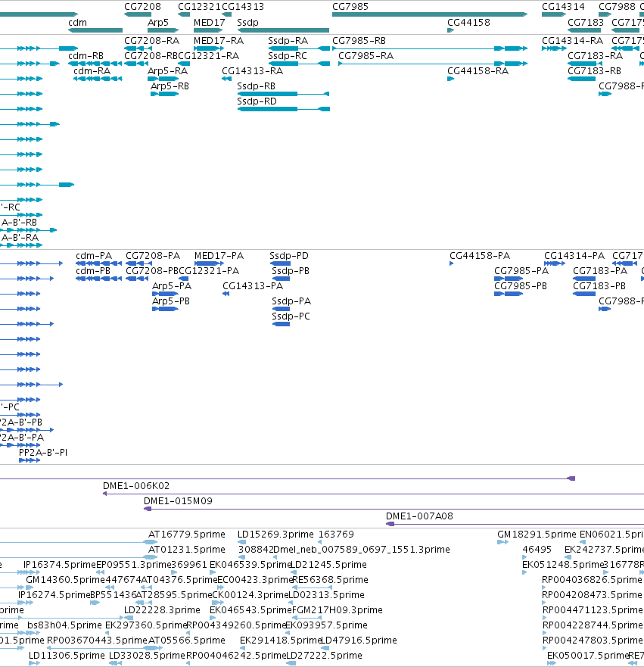Click the AT05566.5prime EST label
The height and width of the screenshot is (667, 644).
[187, 641]
